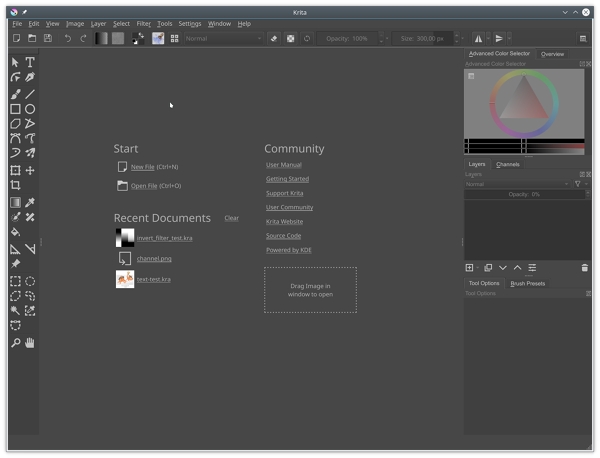This screenshot has height=458, width=600.
Task: Pick a color in the color triangle
Action: pos(524,103)
